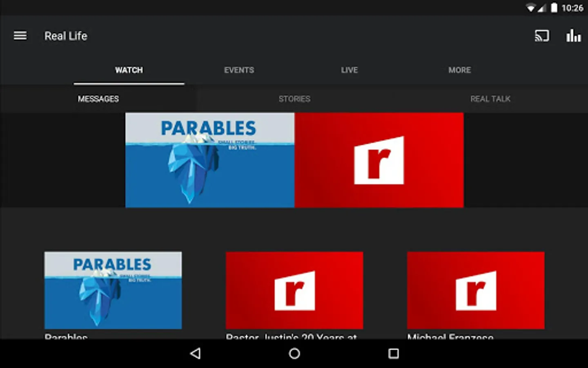Switch to the Events tab

click(239, 70)
